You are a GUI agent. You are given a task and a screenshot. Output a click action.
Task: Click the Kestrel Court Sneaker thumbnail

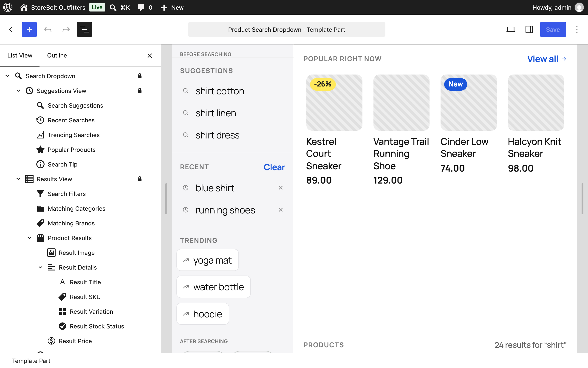[334, 103]
